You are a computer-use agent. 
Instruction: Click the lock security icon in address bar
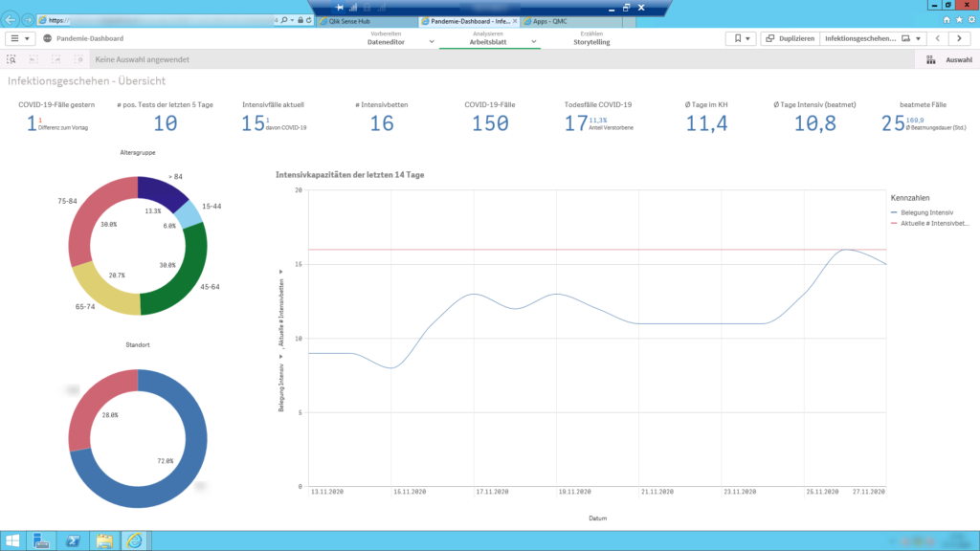[301, 21]
